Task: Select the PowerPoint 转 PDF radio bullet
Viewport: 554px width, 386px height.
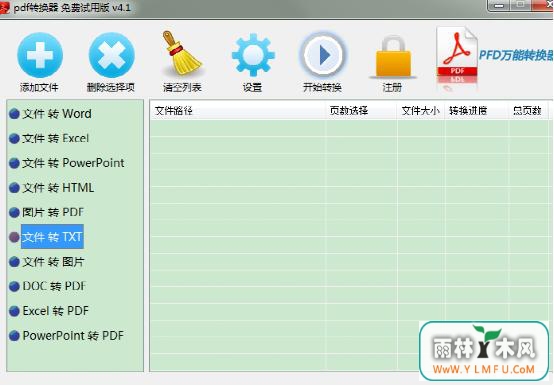Action: tap(14, 335)
